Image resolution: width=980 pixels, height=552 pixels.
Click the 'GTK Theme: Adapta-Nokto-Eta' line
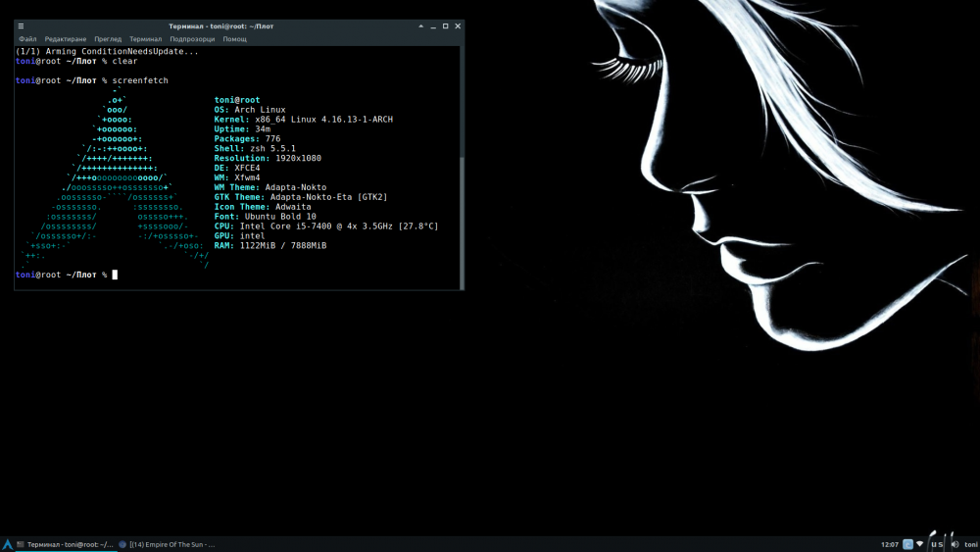(x=301, y=197)
